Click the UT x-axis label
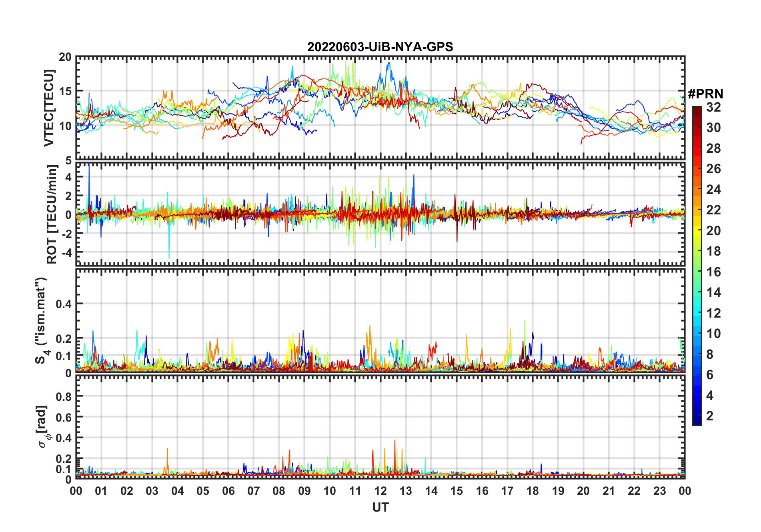Screen dimensions: 761x532 pos(380,508)
